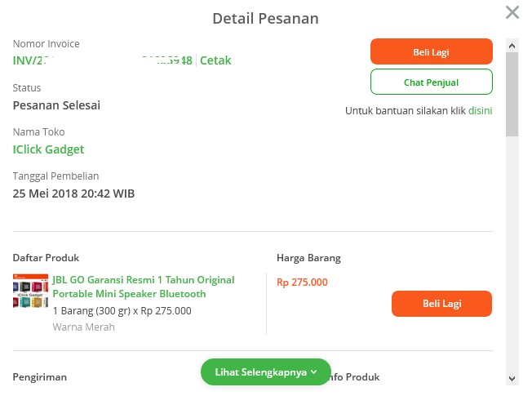Click the Warna Merah variant label

coord(84,327)
